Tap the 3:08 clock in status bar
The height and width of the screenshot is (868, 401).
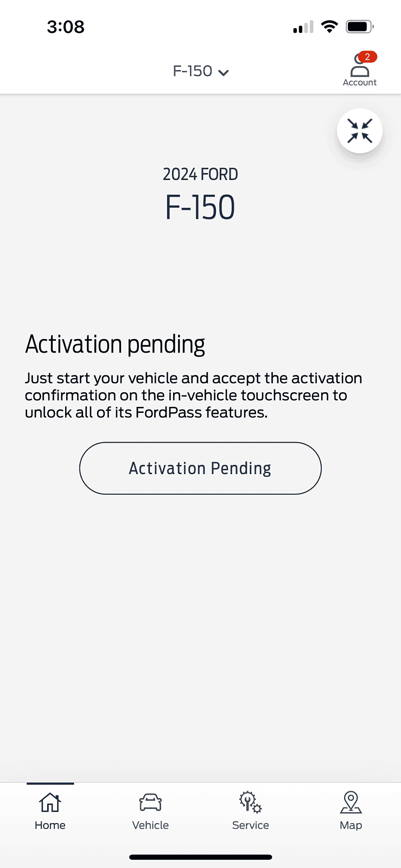click(66, 27)
